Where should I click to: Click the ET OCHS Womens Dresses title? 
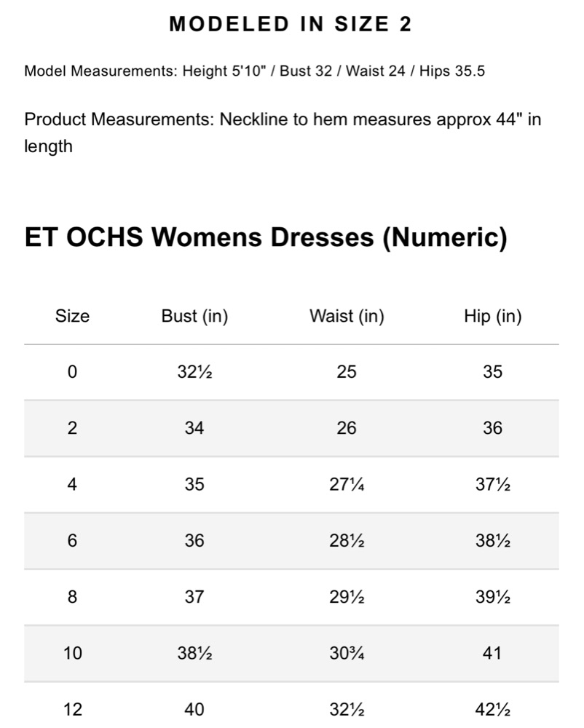(266, 237)
